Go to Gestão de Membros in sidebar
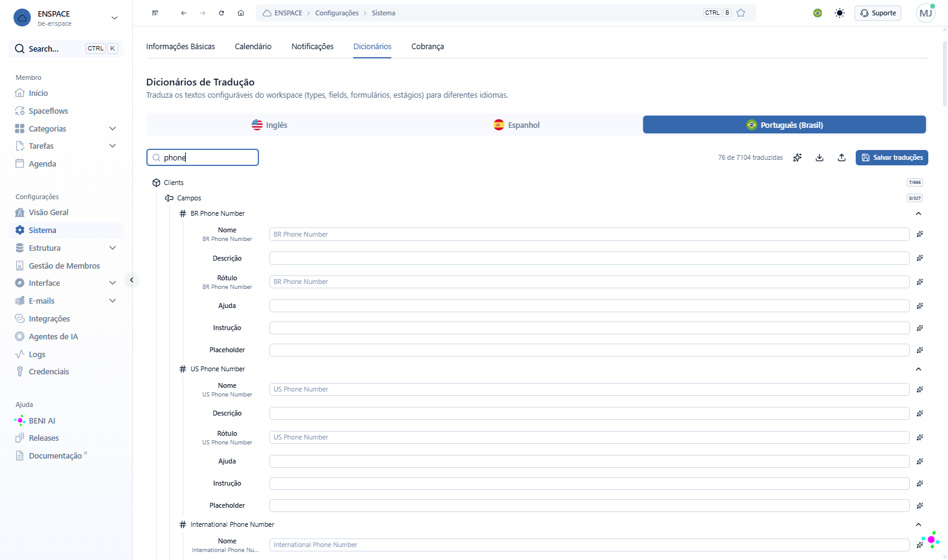Screen dimensions: 948x560 [64, 266]
